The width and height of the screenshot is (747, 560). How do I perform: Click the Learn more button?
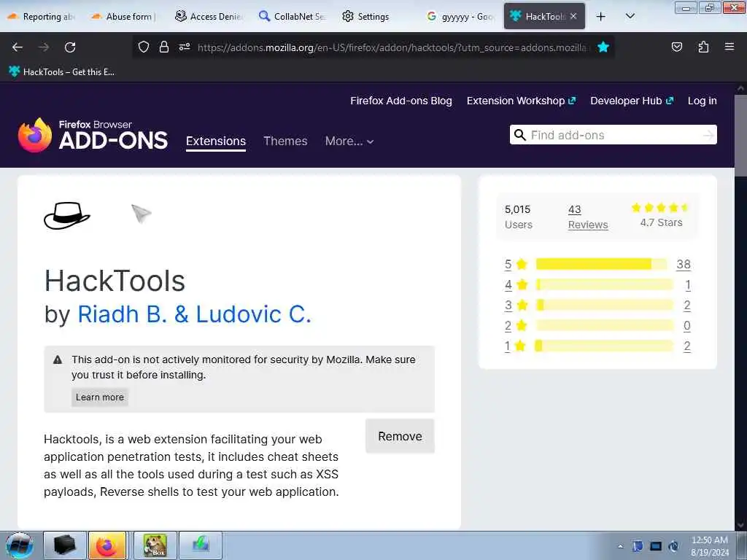[x=99, y=397]
